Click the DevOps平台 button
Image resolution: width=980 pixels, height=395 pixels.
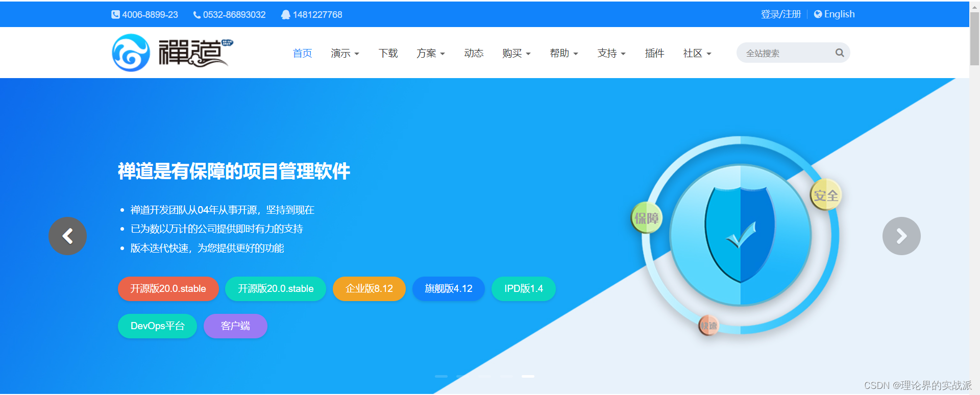pos(158,326)
